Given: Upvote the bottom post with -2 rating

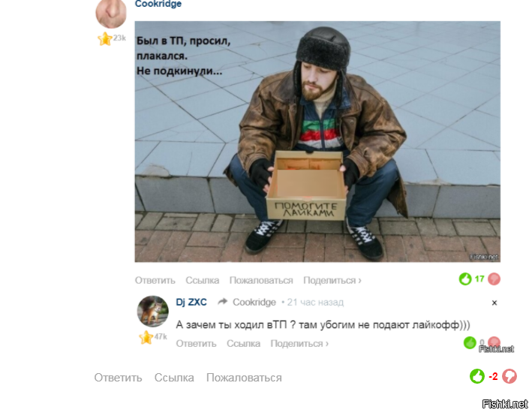Looking at the screenshot, I should 477,376.
